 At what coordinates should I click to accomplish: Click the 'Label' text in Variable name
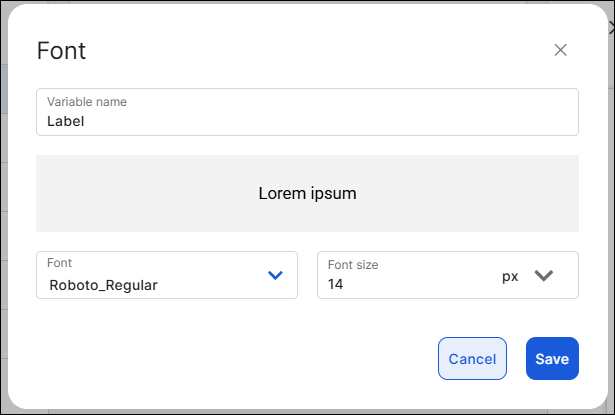[66, 121]
